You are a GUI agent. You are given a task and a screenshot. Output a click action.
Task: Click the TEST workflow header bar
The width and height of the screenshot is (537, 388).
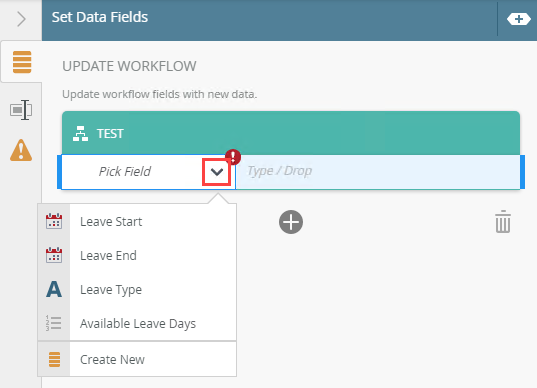point(291,133)
